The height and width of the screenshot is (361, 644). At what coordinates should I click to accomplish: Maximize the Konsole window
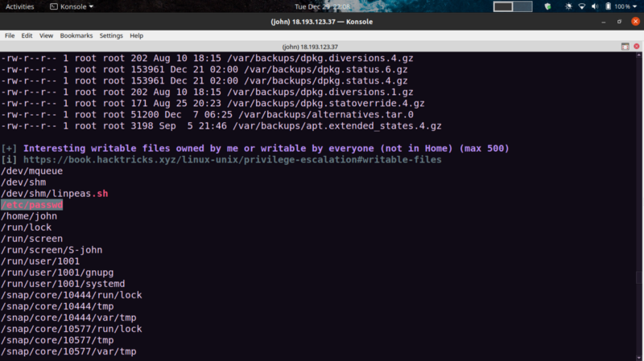(x=619, y=22)
